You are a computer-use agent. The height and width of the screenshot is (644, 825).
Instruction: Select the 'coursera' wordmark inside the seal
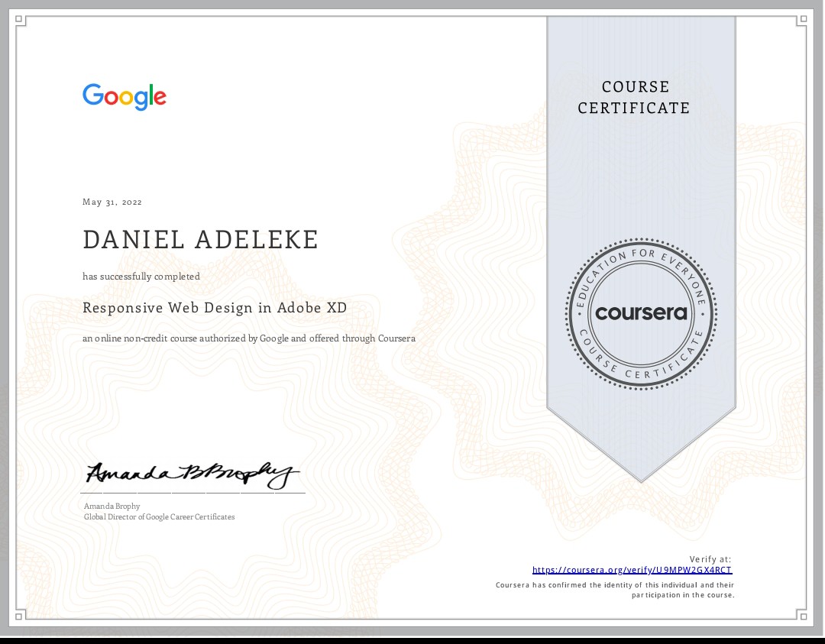(640, 313)
